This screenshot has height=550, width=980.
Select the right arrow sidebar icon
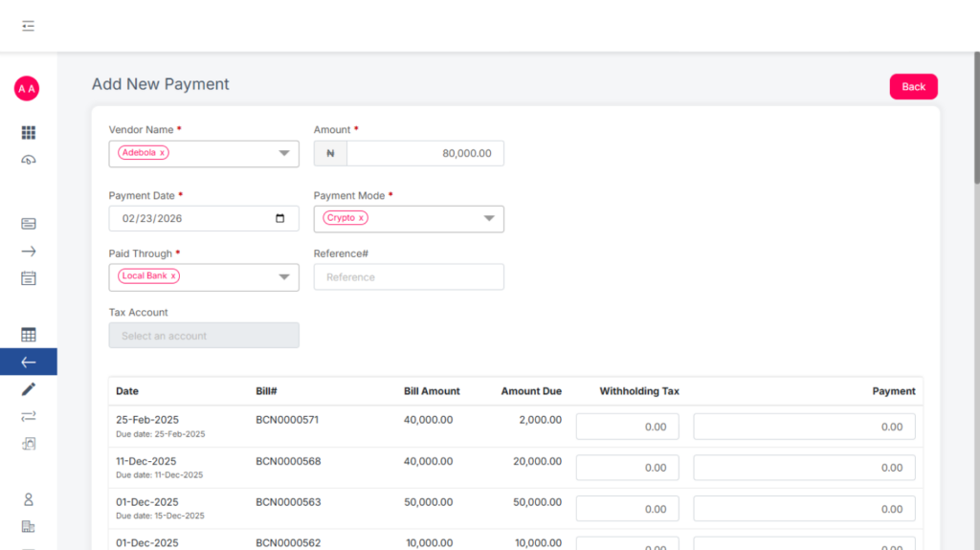(x=28, y=252)
